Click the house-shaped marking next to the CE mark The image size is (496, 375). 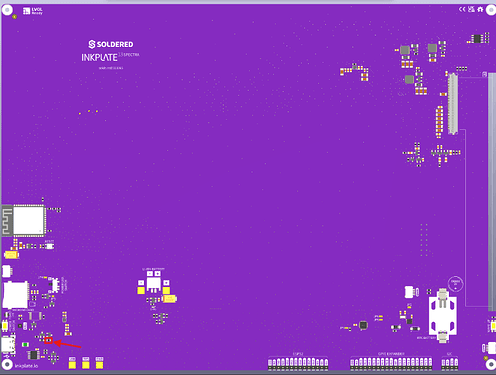[480, 9]
